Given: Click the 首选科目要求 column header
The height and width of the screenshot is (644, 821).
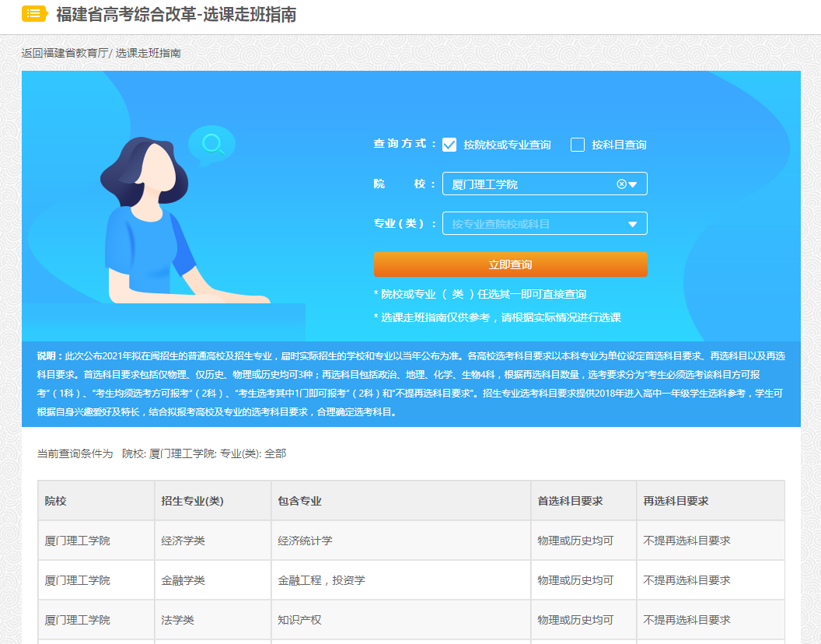Looking at the screenshot, I should point(584,501).
